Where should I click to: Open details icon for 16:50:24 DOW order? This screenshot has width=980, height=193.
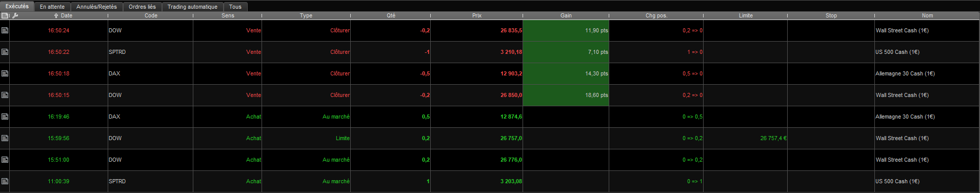coord(5,30)
